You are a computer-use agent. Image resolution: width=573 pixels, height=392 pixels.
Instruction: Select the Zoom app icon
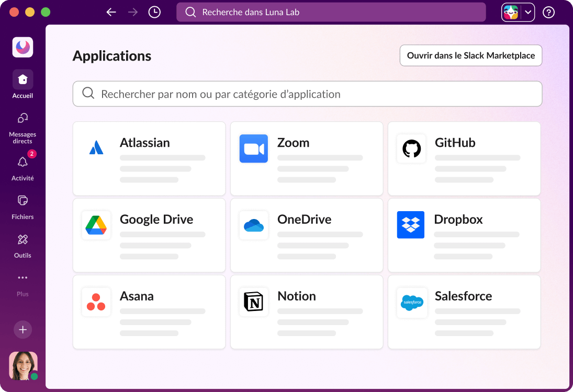click(254, 149)
